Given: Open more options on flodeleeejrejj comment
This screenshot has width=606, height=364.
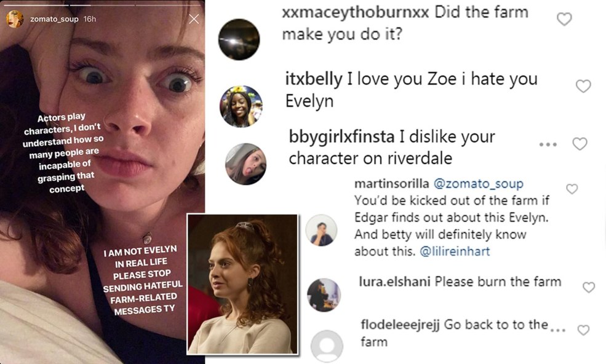Looking at the screenshot, I should (557, 330).
